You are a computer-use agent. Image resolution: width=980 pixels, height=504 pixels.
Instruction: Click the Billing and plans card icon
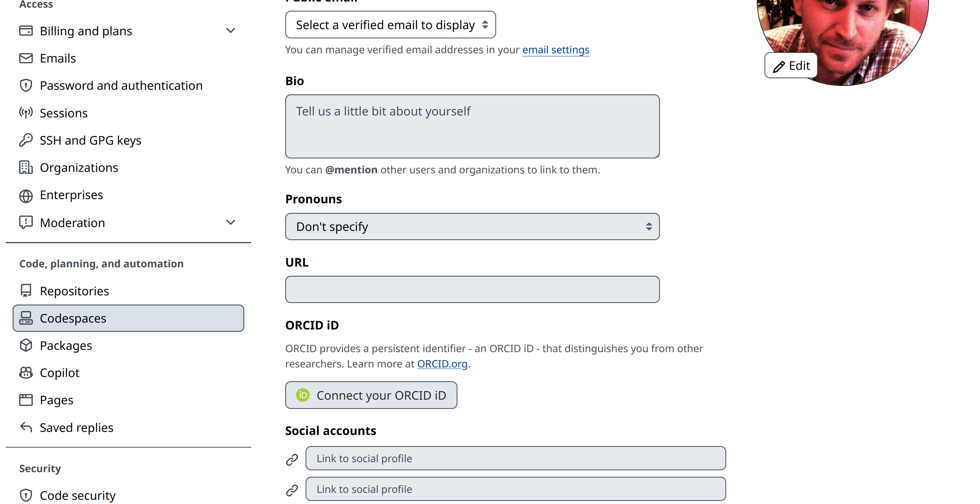click(x=26, y=31)
